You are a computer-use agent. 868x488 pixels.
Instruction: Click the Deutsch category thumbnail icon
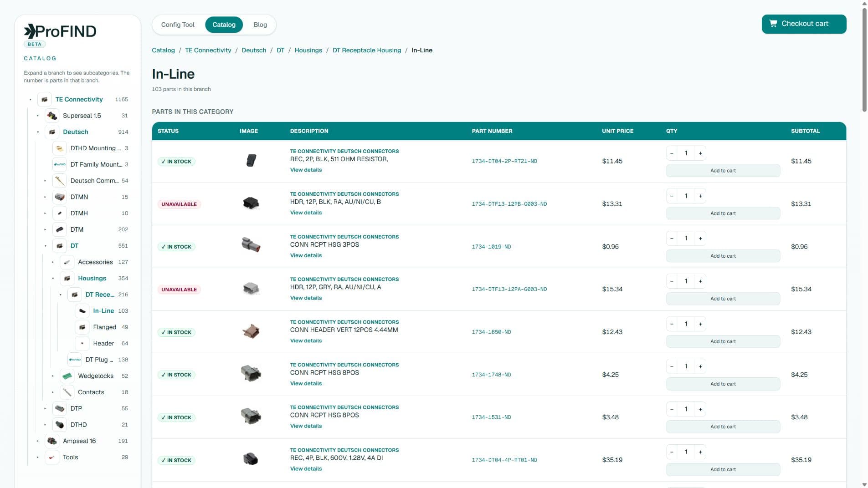(x=52, y=132)
